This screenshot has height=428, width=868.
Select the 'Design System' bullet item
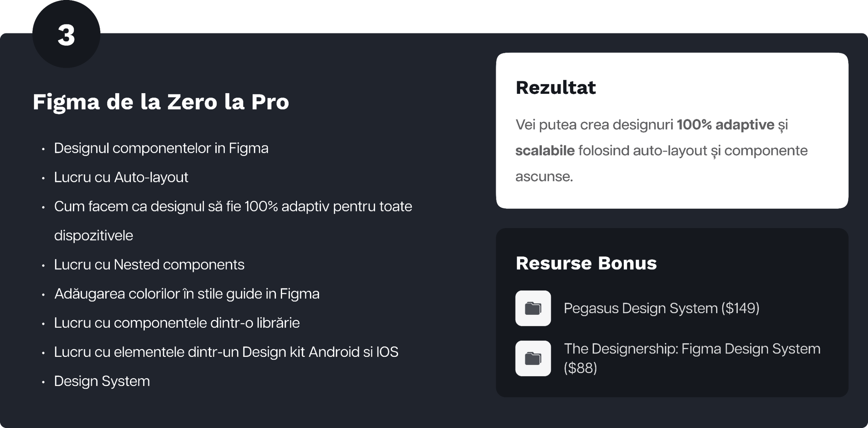click(102, 381)
